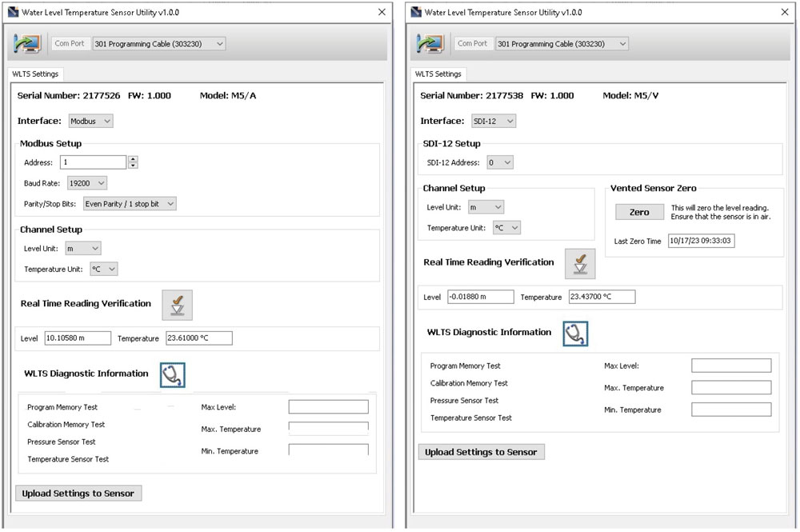Open the SDI-12 Address dropdown
800x532 pixels.
[x=499, y=162]
